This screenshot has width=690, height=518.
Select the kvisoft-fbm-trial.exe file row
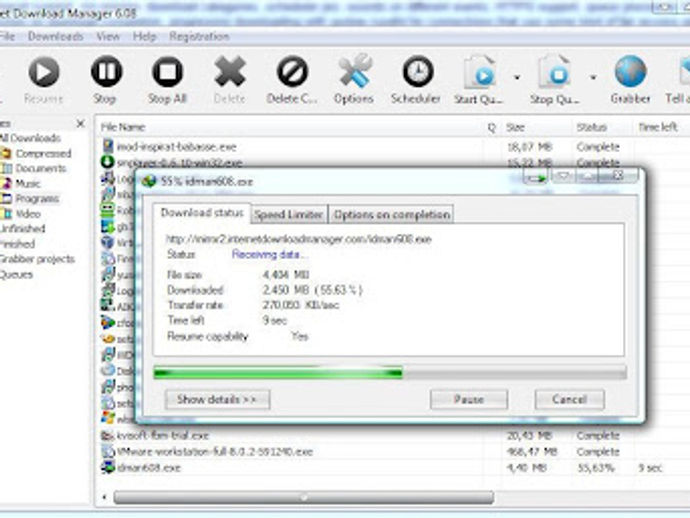click(392, 436)
